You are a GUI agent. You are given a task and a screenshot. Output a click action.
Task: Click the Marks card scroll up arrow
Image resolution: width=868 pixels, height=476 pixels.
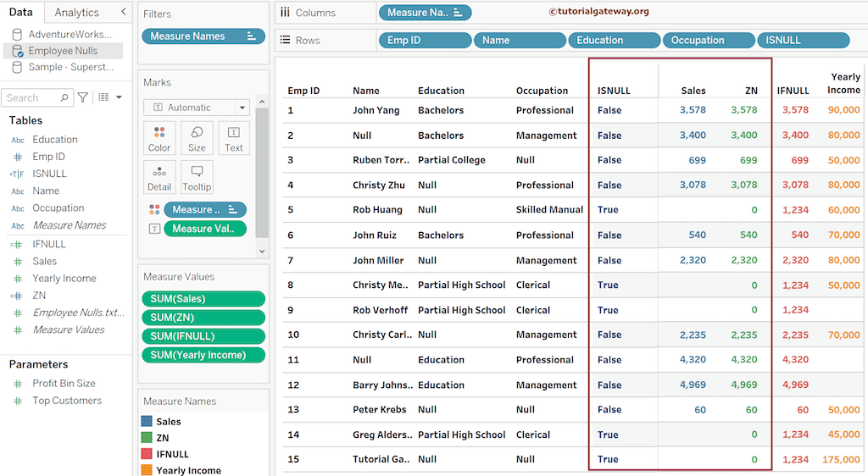(262, 102)
